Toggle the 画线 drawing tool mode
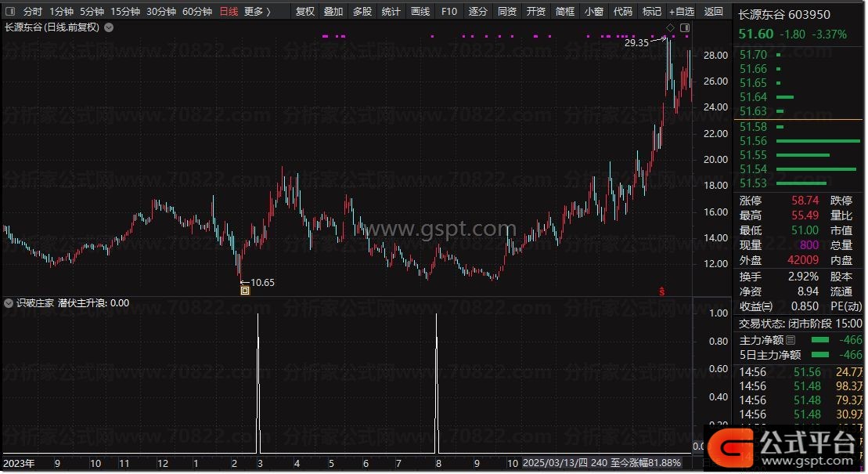This screenshot has height=474, width=868. click(420, 12)
